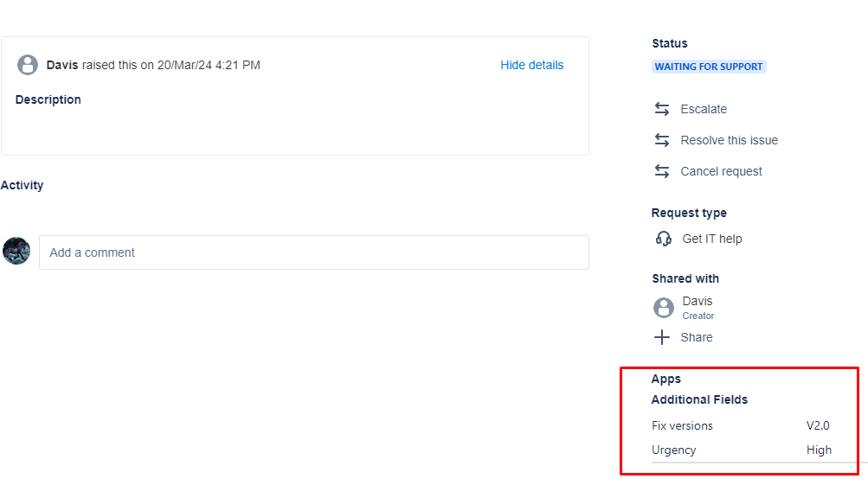Escalate this request
This screenshot has height=498, width=868.
(x=703, y=109)
